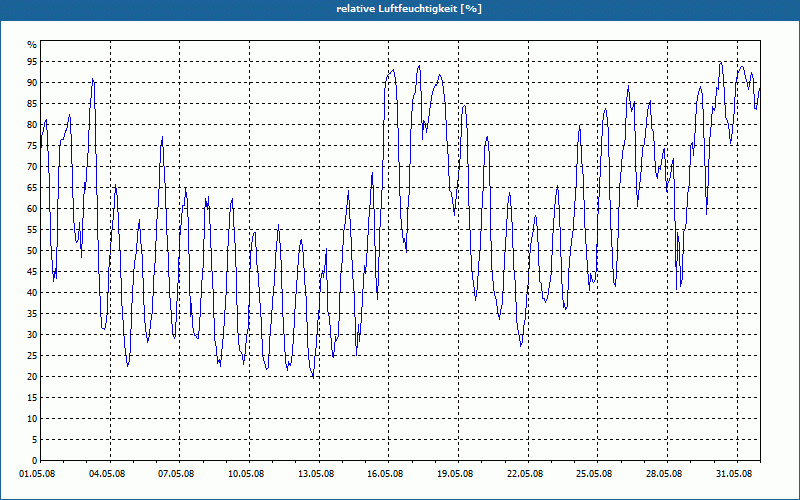Viewport: 800px width, 500px height.
Task: Click the x-axis date label 01.05.08
Action: pyautogui.click(x=37, y=473)
